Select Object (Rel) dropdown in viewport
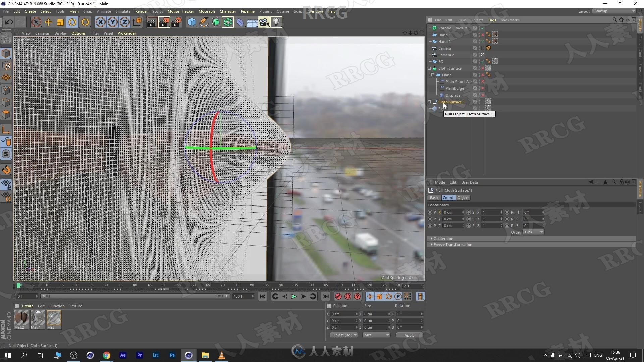644x362 pixels. (344, 335)
